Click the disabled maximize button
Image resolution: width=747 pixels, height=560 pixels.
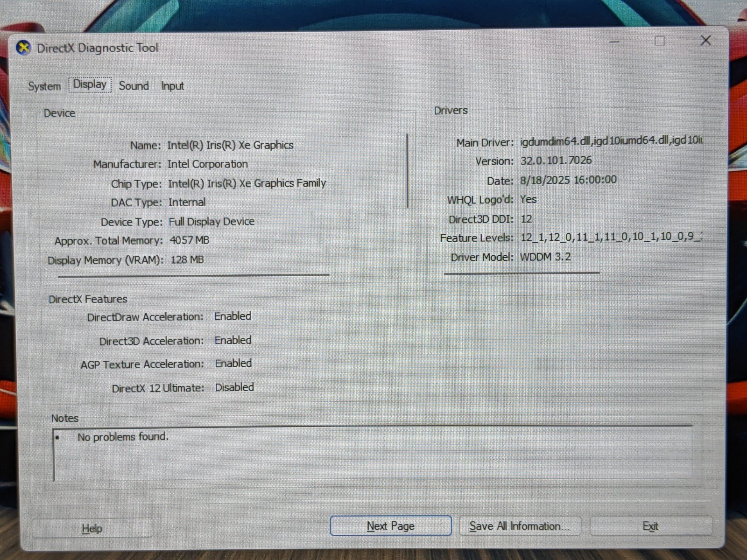[x=660, y=41]
